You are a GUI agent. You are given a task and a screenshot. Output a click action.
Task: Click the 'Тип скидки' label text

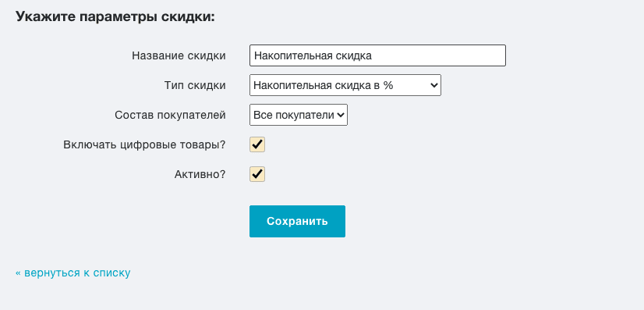pos(195,86)
